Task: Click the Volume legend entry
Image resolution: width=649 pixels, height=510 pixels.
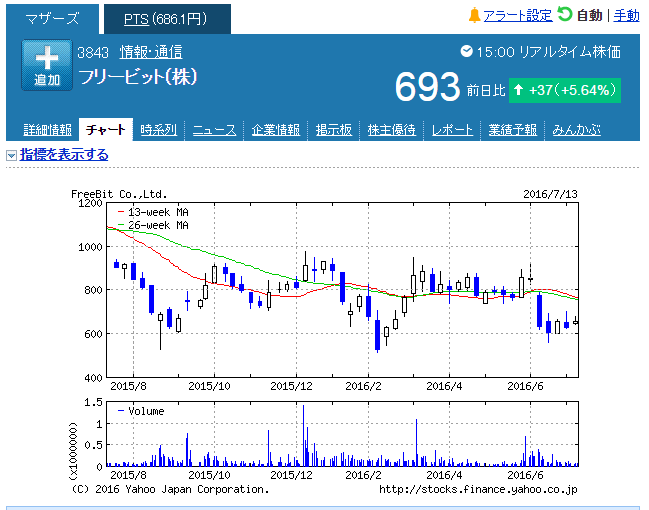Action: [141, 411]
